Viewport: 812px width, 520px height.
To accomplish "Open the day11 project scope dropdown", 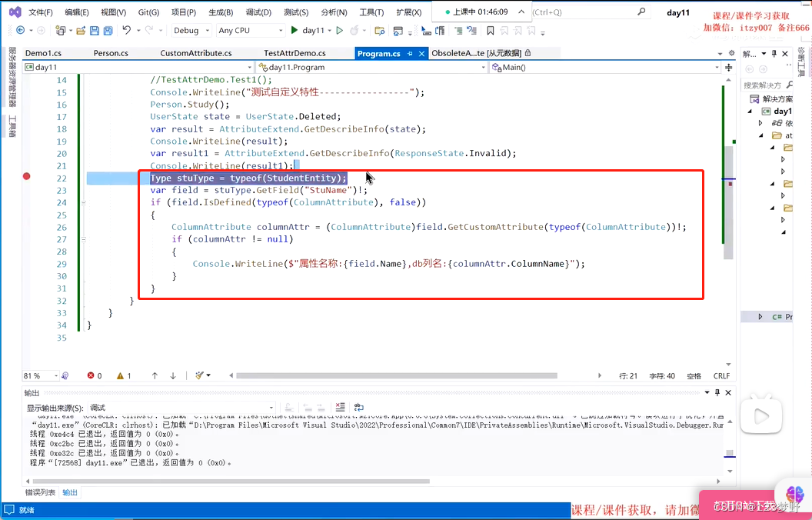I will click(x=138, y=68).
